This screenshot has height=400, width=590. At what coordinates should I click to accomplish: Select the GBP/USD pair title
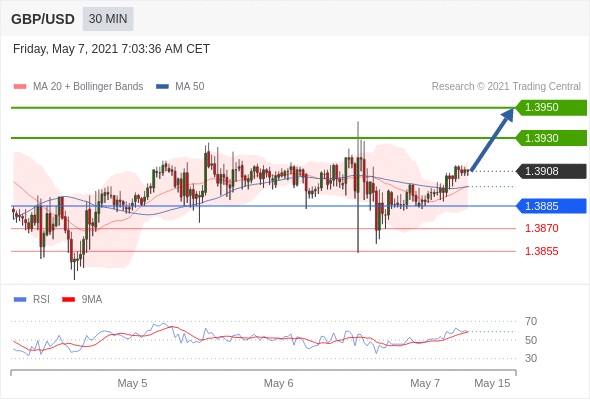click(x=43, y=19)
